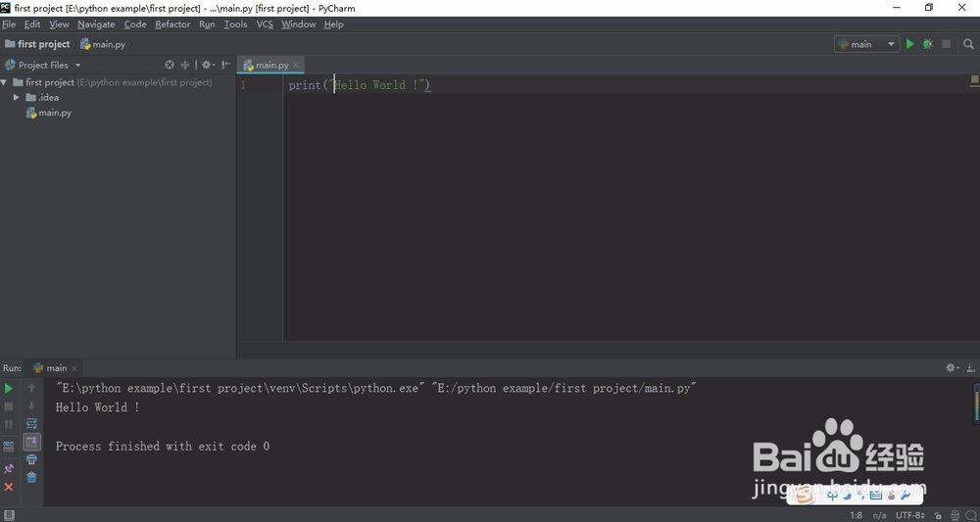The image size is (980, 522).
Task: Toggle the read-only lock icon in status bar
Action: click(x=938, y=515)
